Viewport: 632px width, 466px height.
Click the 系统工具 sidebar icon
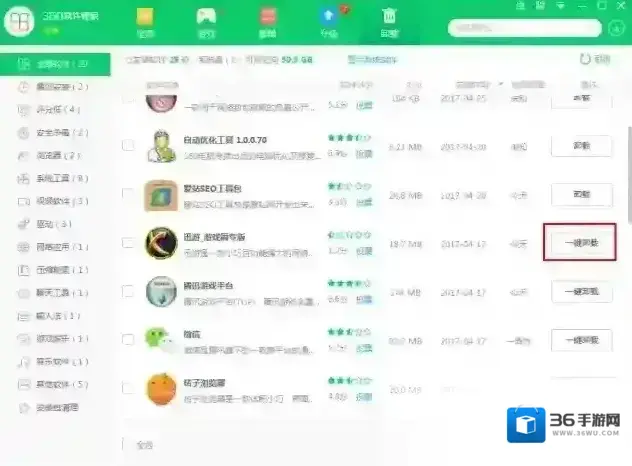click(24, 179)
